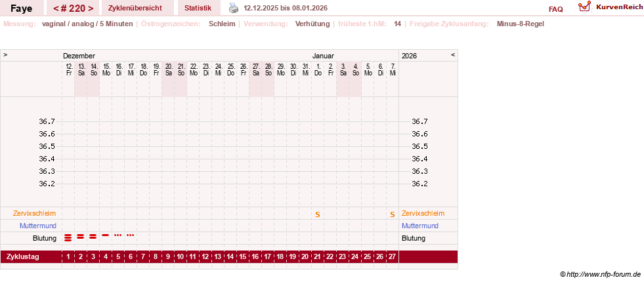Click the value vaginal / analog / 5 Minuten
The width and height of the screenshot is (644, 282).
coord(87,24)
